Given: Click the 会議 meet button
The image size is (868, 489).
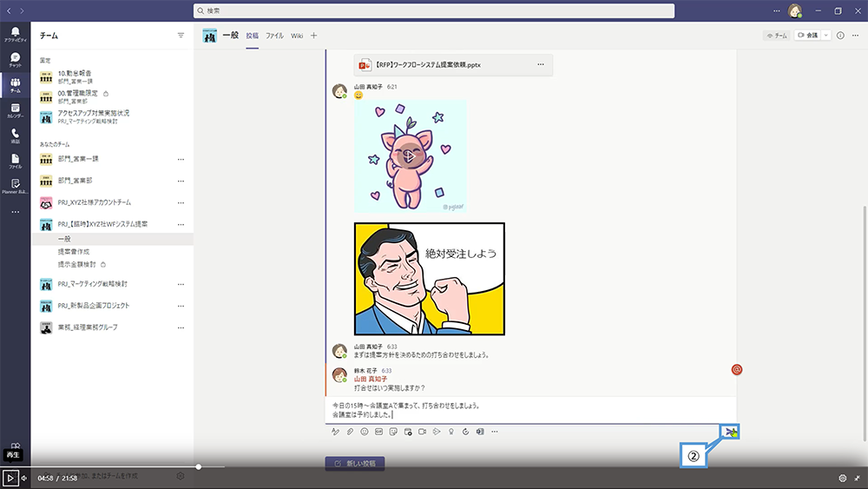Looking at the screenshot, I should (x=807, y=36).
